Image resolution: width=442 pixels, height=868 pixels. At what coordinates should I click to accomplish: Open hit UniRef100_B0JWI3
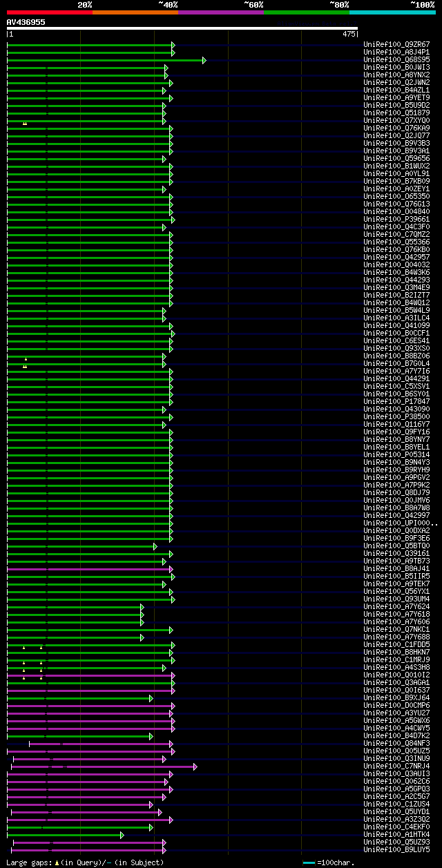coord(396,67)
